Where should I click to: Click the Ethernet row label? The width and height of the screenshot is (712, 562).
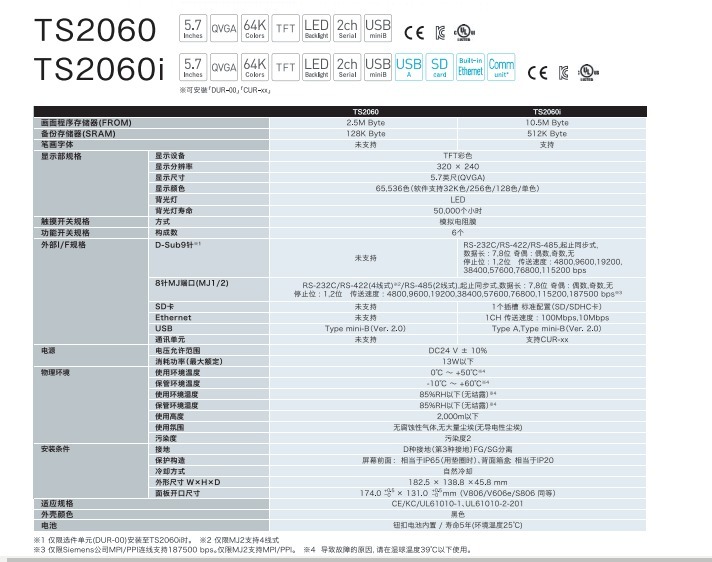(x=173, y=318)
